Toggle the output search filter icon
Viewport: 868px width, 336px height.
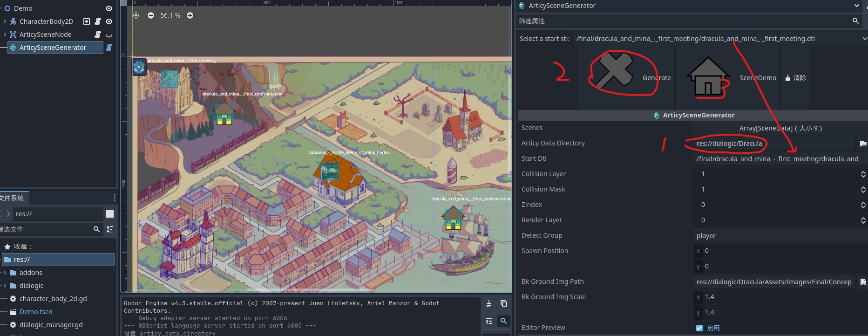tap(503, 321)
